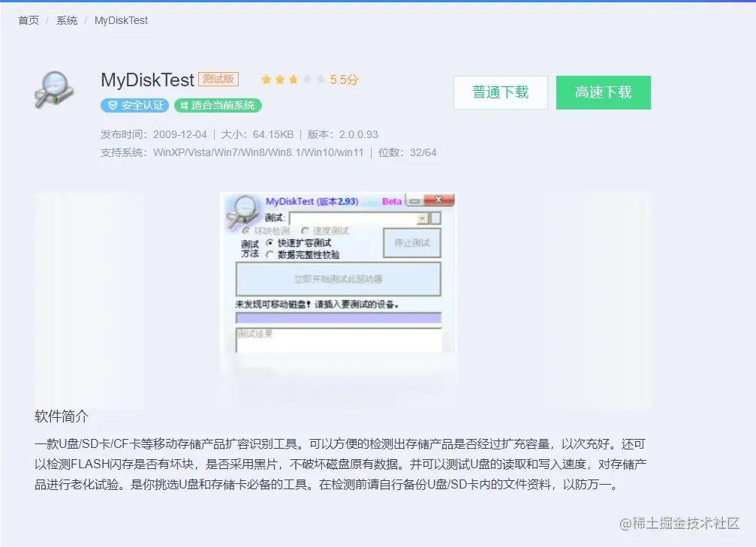Click the 5.5分 rating score
Screen dimensions: 756x547
[345, 80]
